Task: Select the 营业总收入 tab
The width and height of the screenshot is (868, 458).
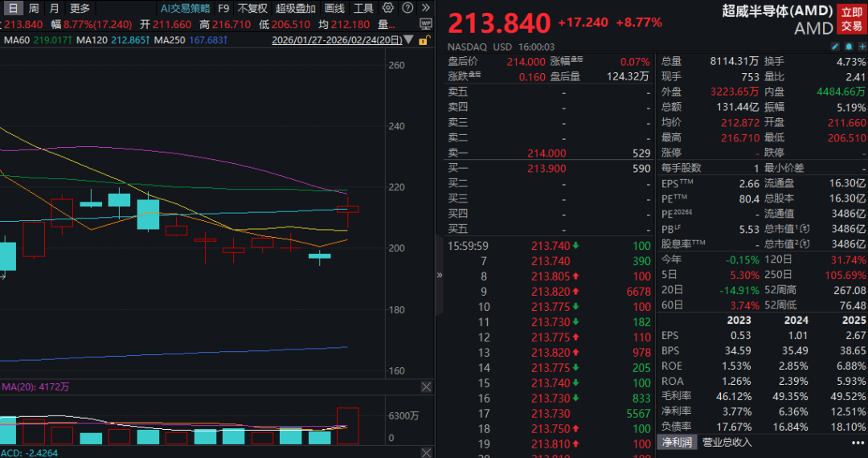Action: (x=727, y=442)
